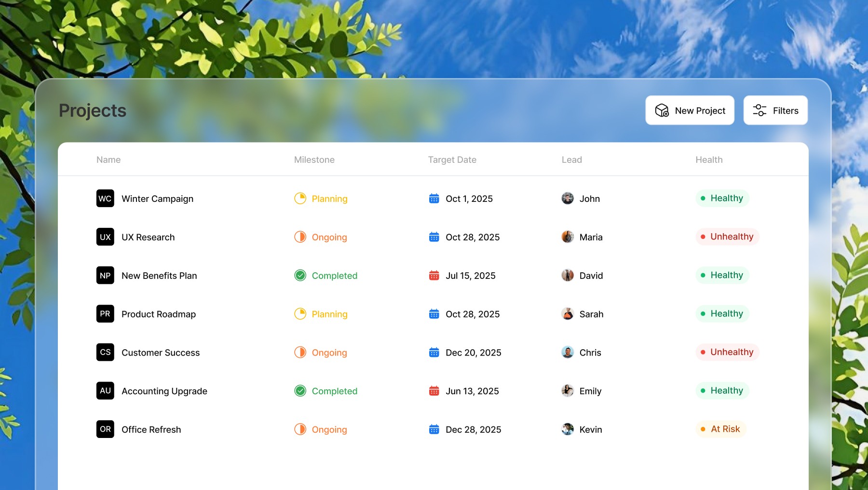Image resolution: width=868 pixels, height=490 pixels.
Task: Click the PR badge for Product Roadmap
Action: (x=105, y=314)
